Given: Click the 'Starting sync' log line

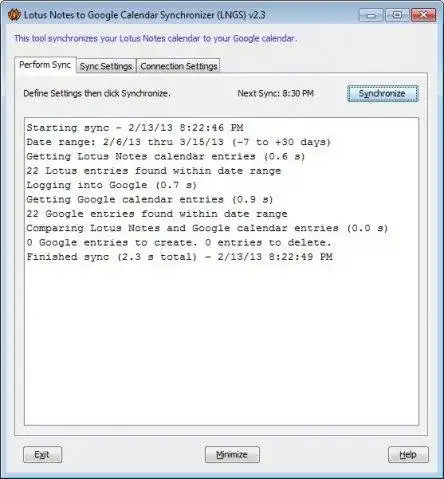Looking at the screenshot, I should (135, 128).
